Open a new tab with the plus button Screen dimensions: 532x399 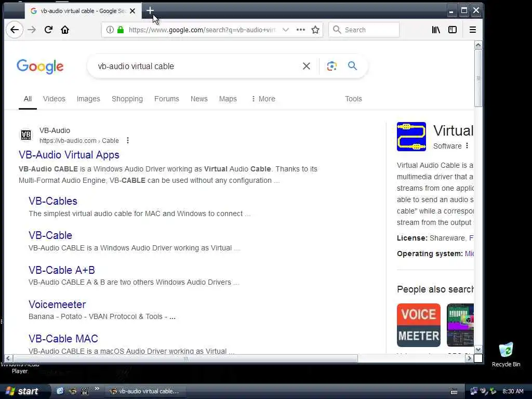(x=150, y=11)
